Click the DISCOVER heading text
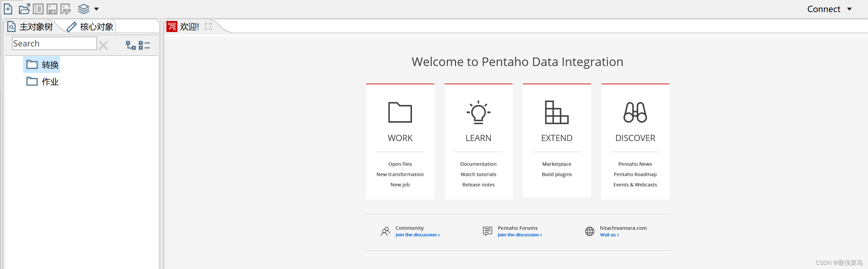This screenshot has width=868, height=269. click(x=635, y=138)
